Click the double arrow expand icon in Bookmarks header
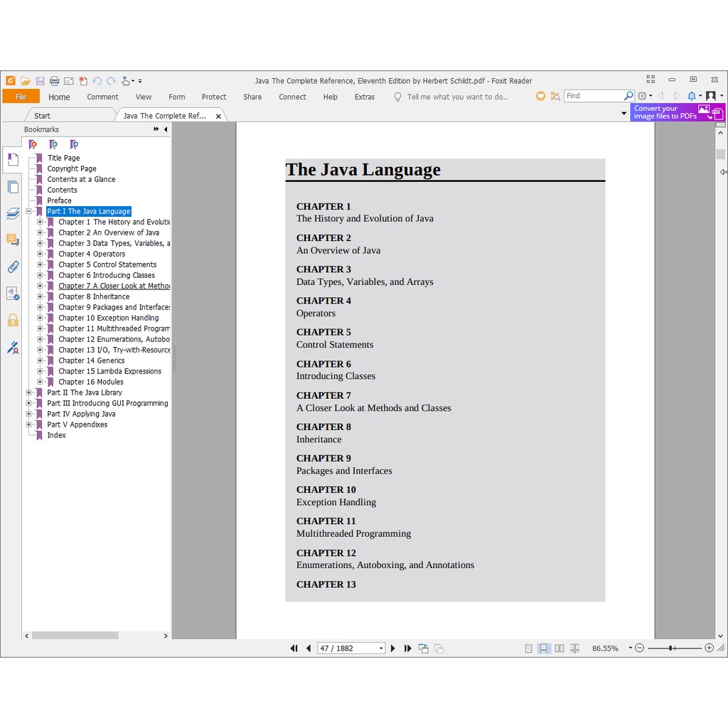This screenshot has width=728, height=728. [x=156, y=129]
